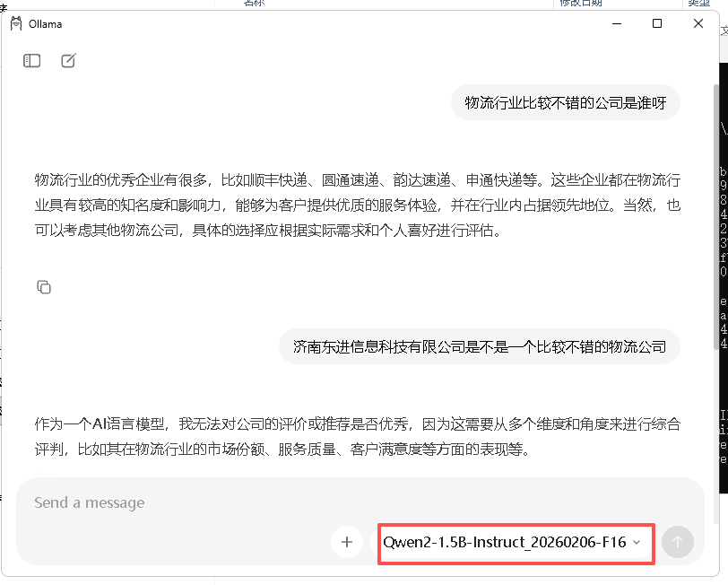Select the message about 济南东进信息科技有限公司

point(480,346)
